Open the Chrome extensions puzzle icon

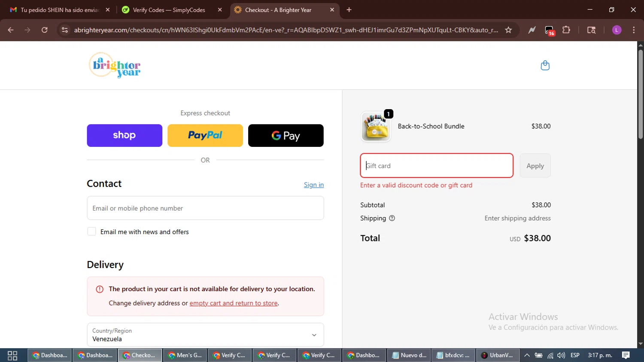(x=566, y=30)
